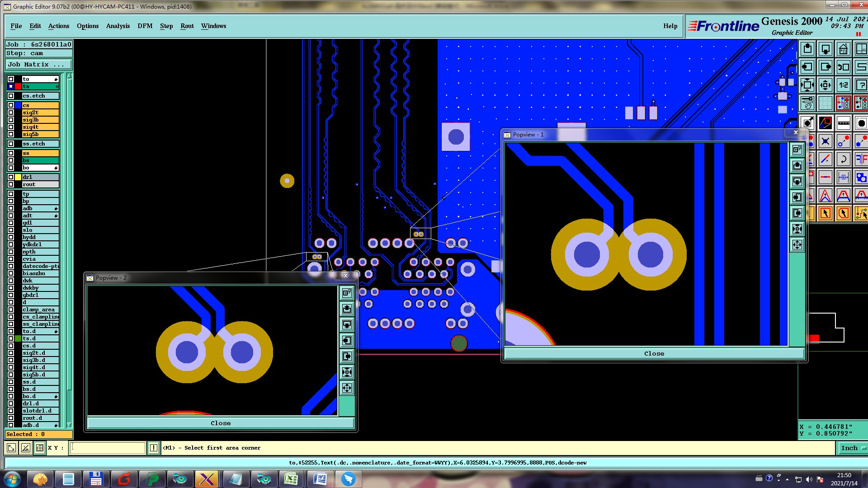
Task: Open the wrench and palette settings icon
Action: point(807,103)
